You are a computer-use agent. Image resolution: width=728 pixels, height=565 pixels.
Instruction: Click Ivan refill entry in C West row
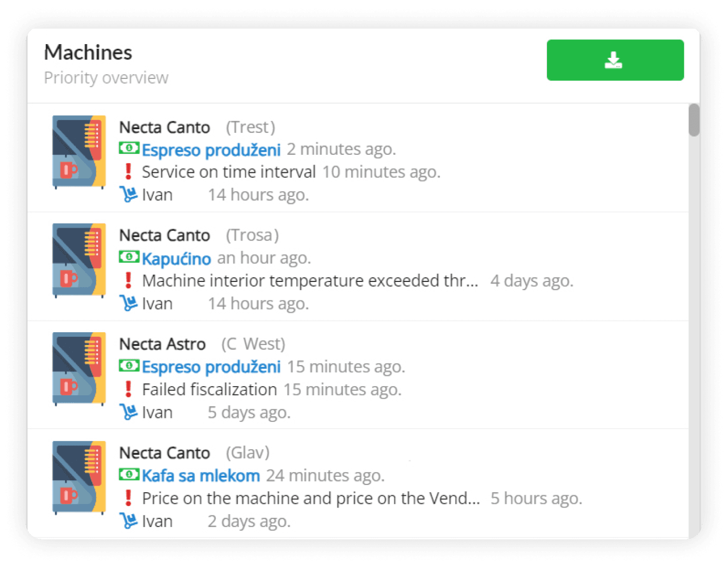[157, 412]
